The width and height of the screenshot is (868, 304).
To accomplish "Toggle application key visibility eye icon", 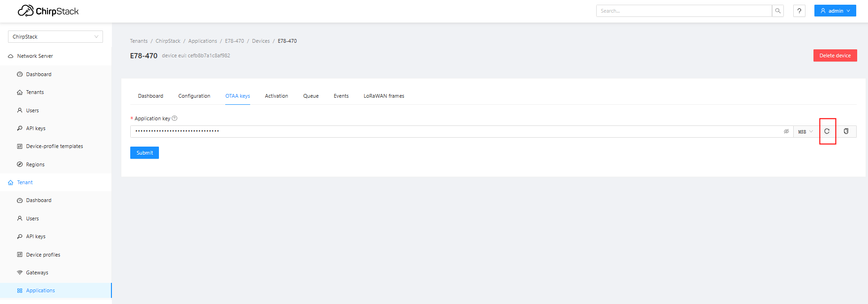I will point(786,132).
